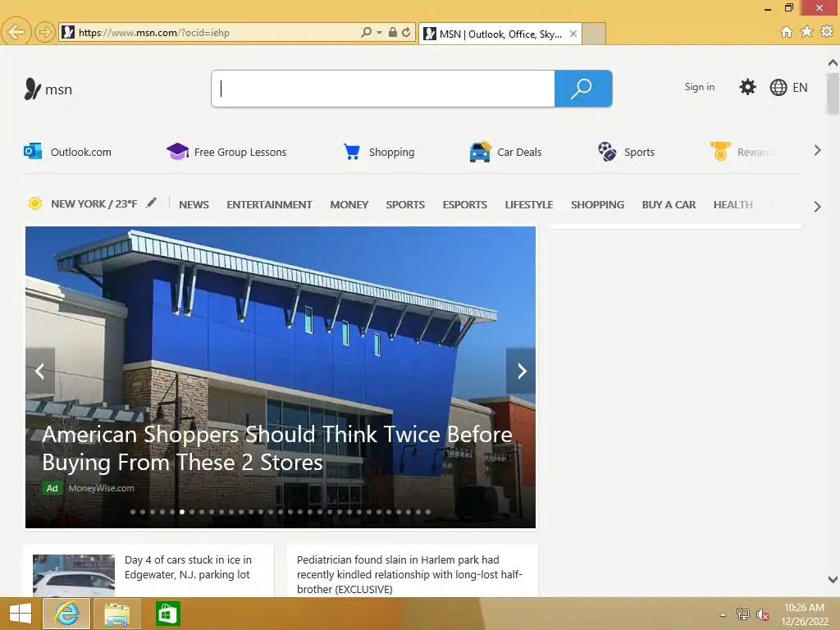This screenshot has width=840, height=630.
Task: Select the SHOPPING navigation item
Action: [597, 204]
